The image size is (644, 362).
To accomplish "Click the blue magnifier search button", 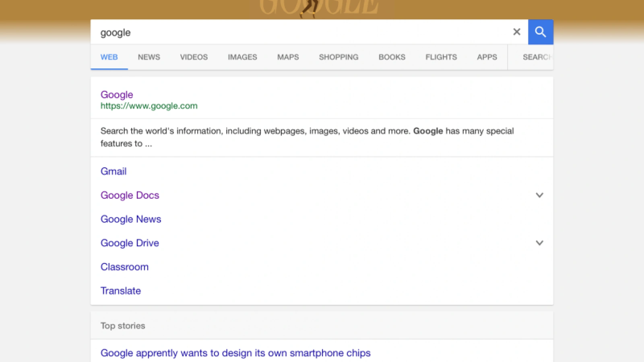I will pyautogui.click(x=541, y=32).
